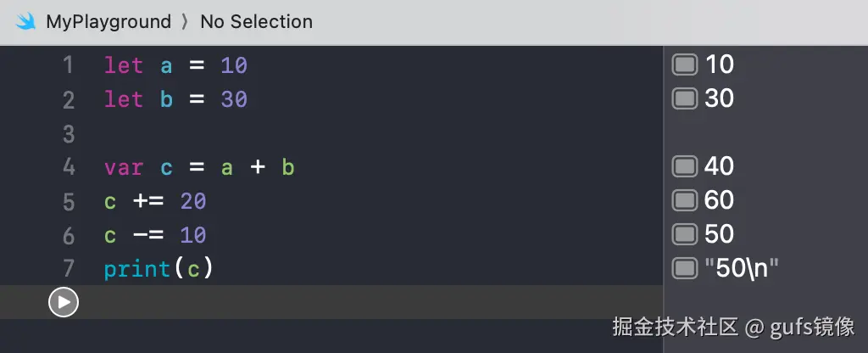The height and width of the screenshot is (353, 868).
Task: Click the "c -= 10" code line
Action: [155, 235]
